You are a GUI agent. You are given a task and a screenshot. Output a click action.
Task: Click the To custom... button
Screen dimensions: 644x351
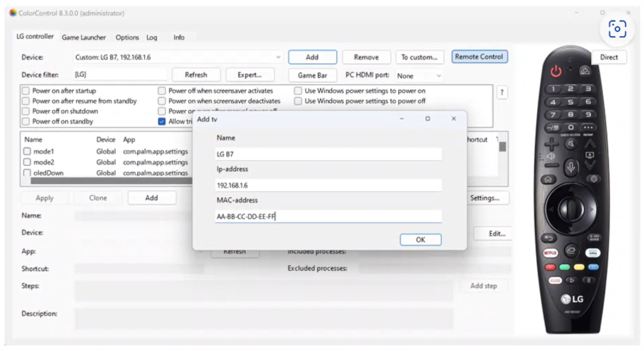coord(419,57)
